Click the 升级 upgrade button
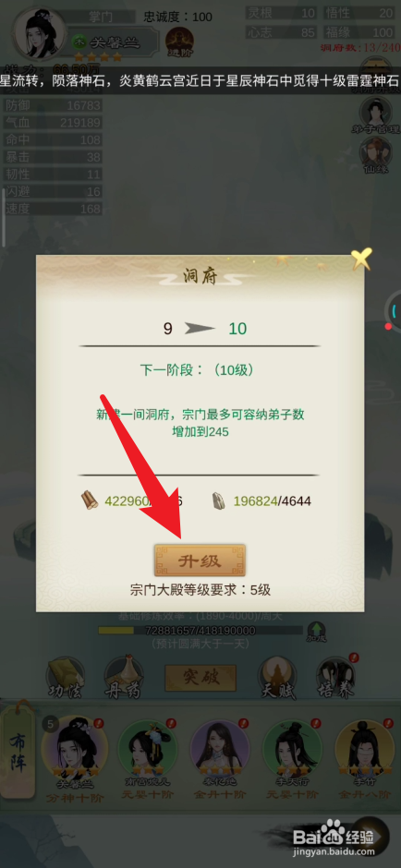Viewport: 401px width, 868px height. [200, 561]
